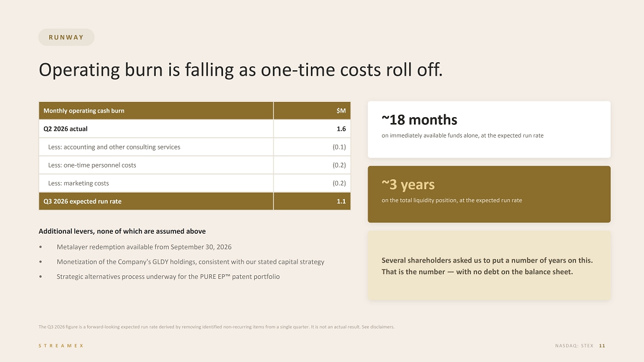The height and width of the screenshot is (362, 644).
Task: Click the Metalayer redemption bullet
Action: point(144,247)
